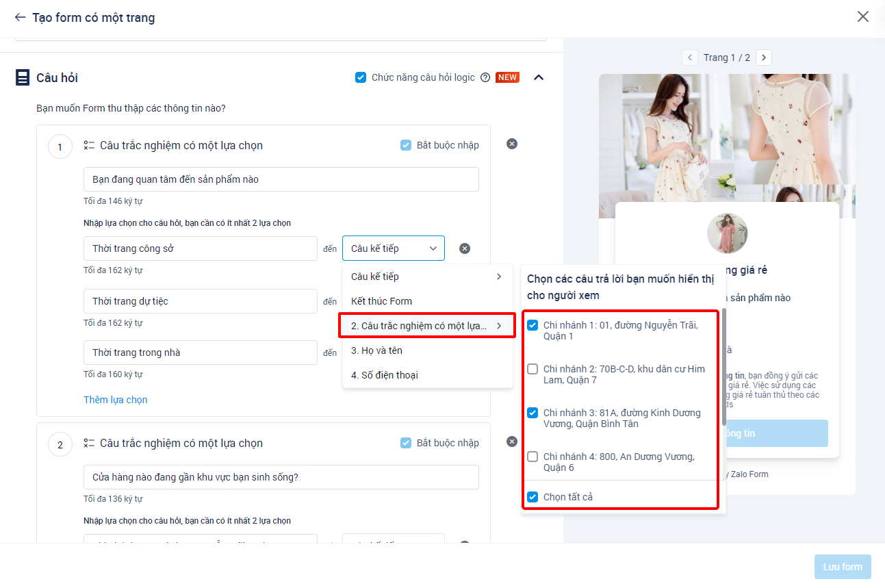Click the 'Lưu form' button
Screen dimensions: 885x588
click(x=843, y=566)
